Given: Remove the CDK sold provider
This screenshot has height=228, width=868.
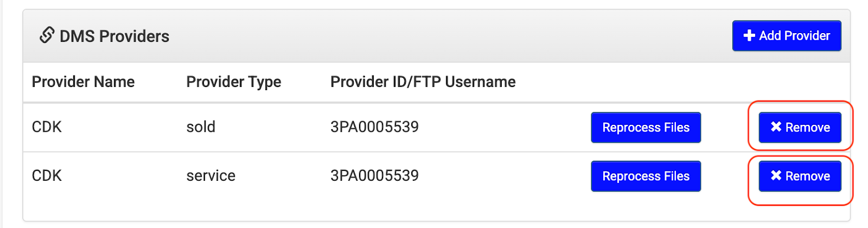Looking at the screenshot, I should [800, 128].
